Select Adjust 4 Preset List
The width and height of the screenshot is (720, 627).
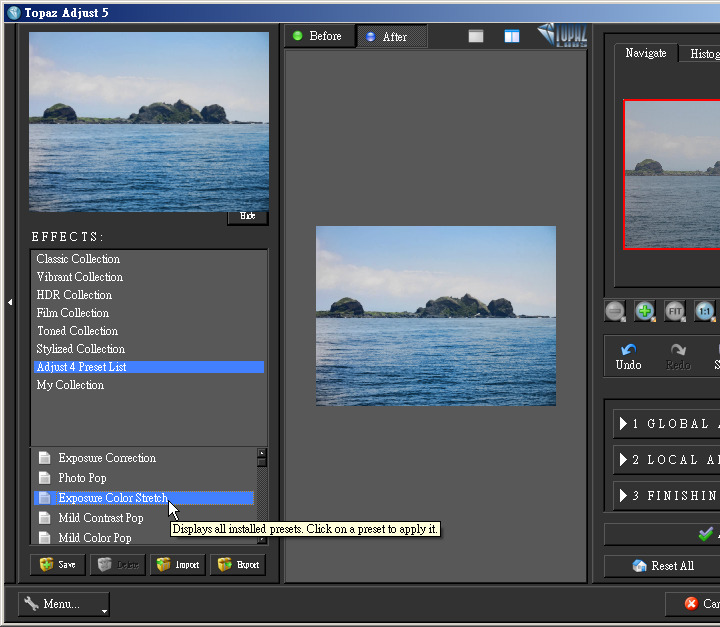(x=149, y=367)
